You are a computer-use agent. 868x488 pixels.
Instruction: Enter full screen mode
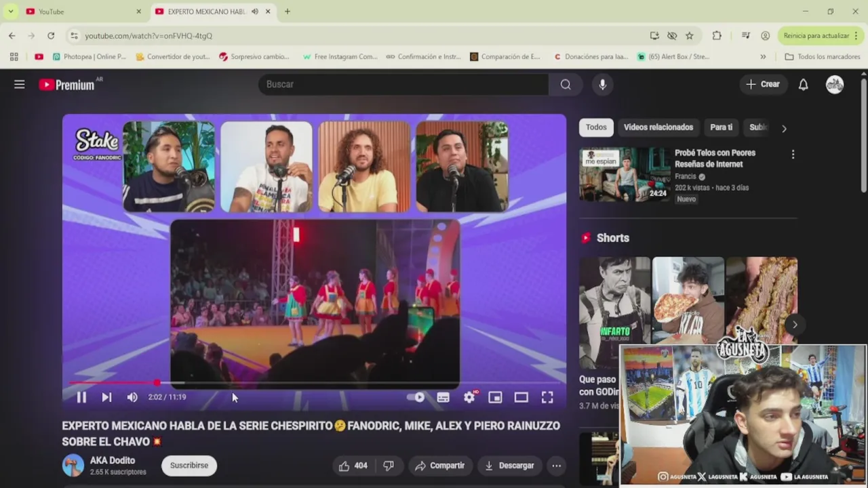(x=547, y=397)
